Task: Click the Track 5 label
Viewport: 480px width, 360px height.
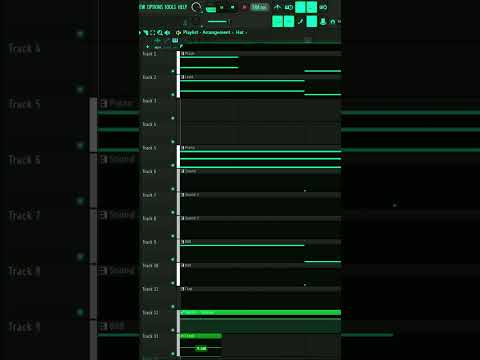Action: click(x=149, y=148)
